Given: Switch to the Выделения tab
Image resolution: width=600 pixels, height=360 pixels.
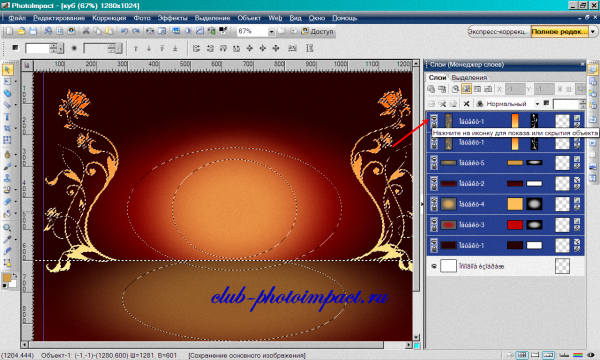Looking at the screenshot, I should pos(469,77).
